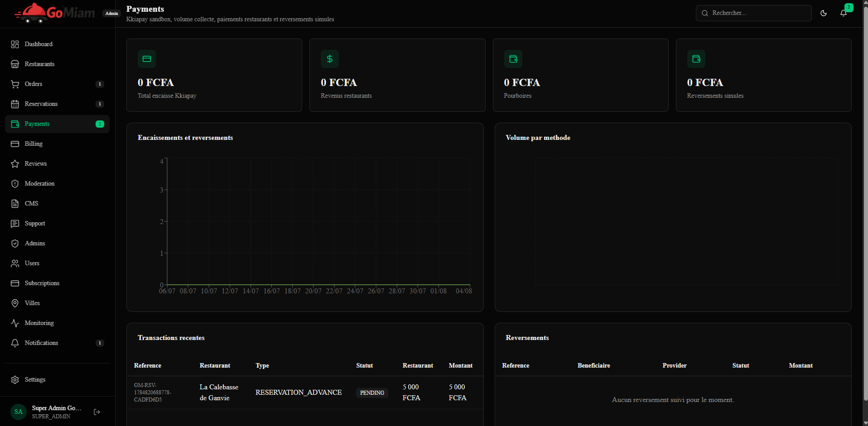Click the Billing card icon
This screenshot has height=426, width=868.
tap(15, 144)
